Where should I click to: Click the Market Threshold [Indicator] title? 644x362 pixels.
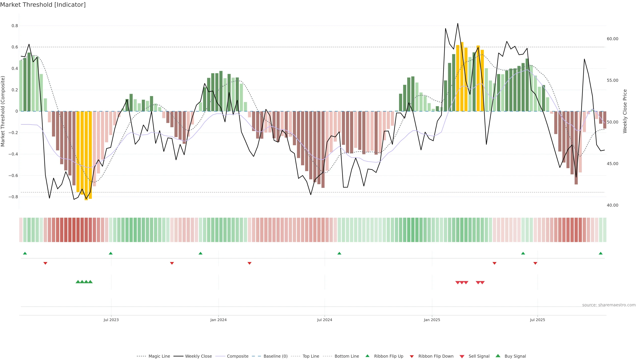pos(43,5)
